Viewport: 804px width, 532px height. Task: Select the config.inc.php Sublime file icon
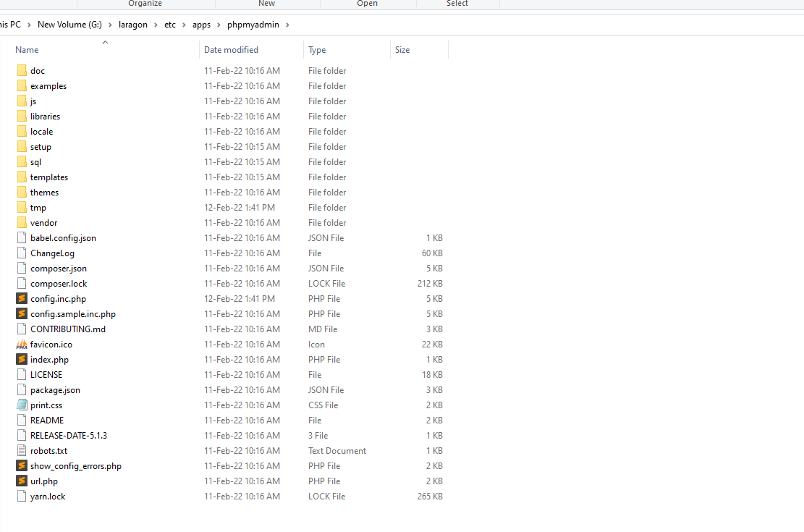coord(22,299)
